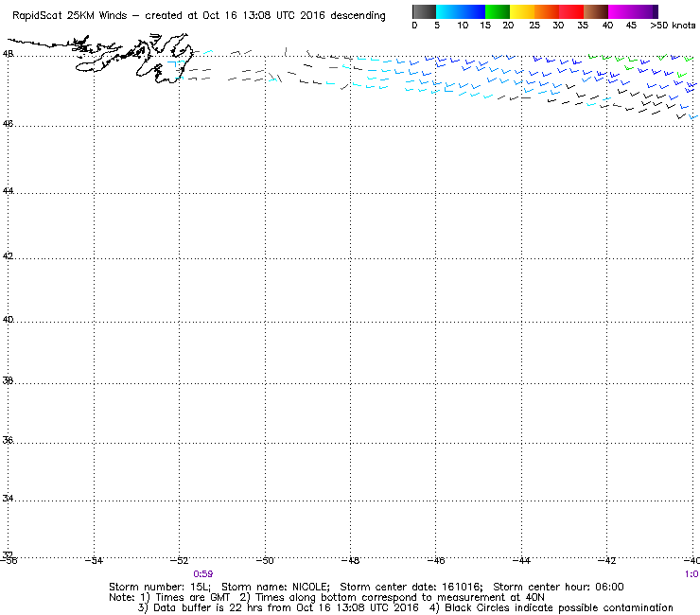
Task: Click the red 30-35 knots legend band
Action: pyautogui.click(x=571, y=11)
